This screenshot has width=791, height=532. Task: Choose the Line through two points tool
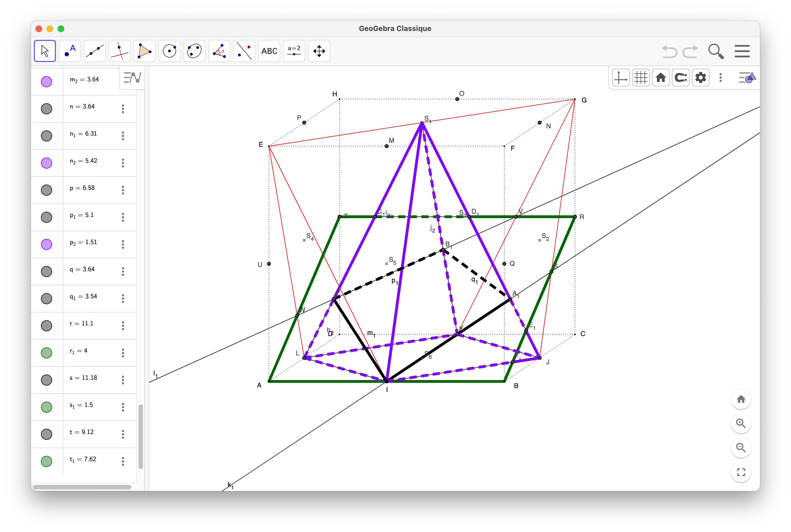click(x=95, y=51)
